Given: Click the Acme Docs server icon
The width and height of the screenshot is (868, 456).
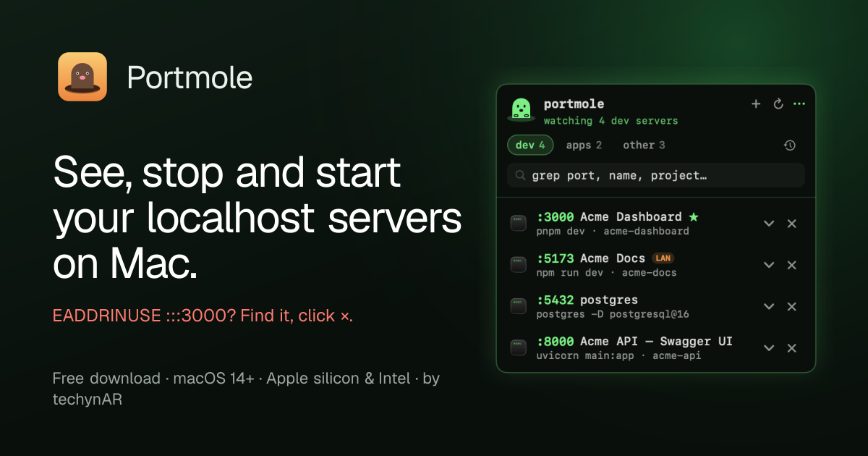Looking at the screenshot, I should [518, 265].
